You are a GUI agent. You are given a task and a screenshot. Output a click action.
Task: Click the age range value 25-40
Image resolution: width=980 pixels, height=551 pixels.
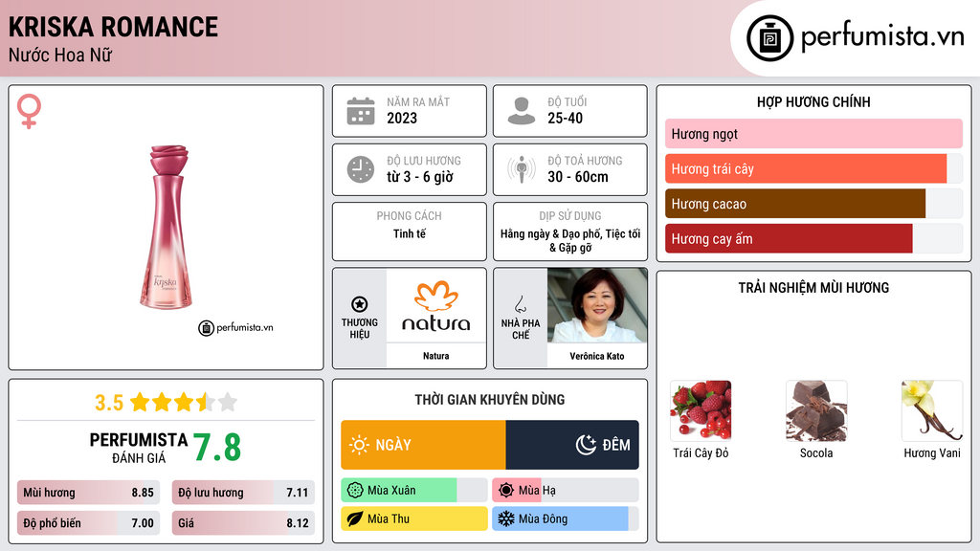coord(565,118)
